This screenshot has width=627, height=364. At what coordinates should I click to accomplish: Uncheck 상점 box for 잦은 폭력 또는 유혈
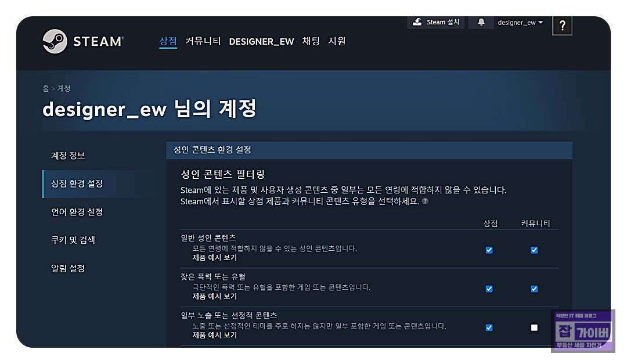tap(489, 289)
